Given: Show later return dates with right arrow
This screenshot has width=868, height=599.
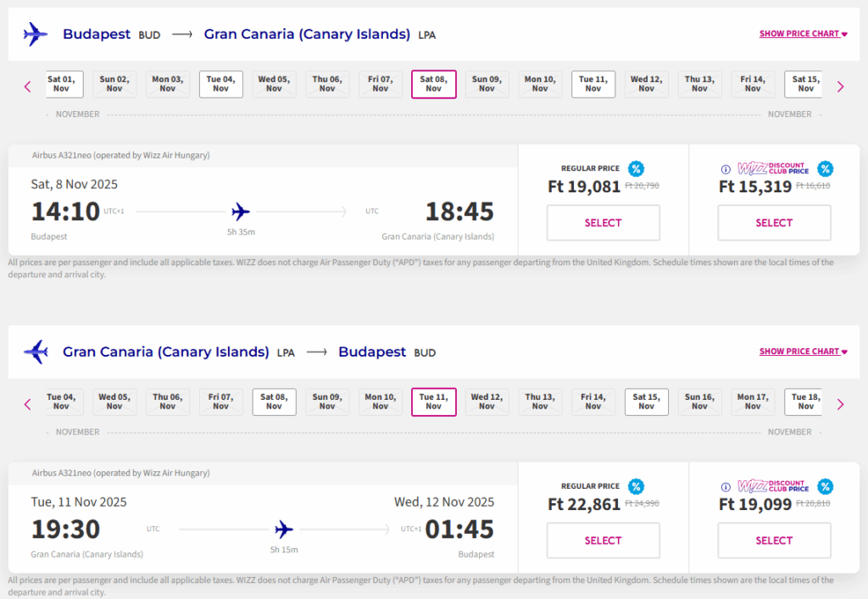Looking at the screenshot, I should coord(840,404).
